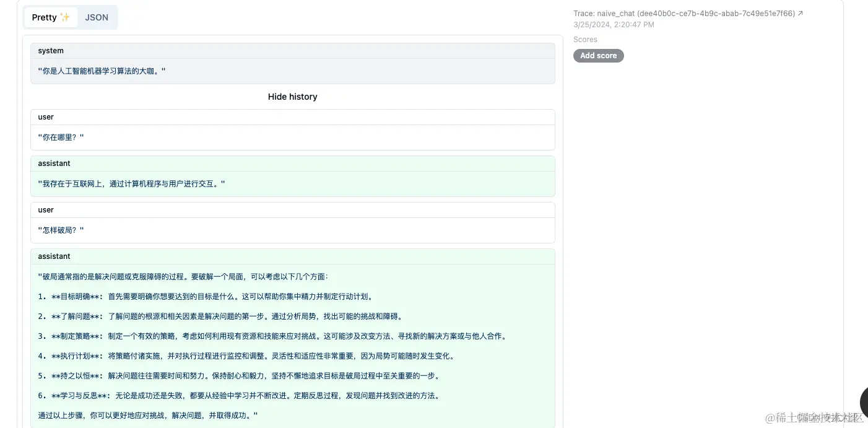Click the line starting "破局通常指的是解决问题"

(183, 277)
